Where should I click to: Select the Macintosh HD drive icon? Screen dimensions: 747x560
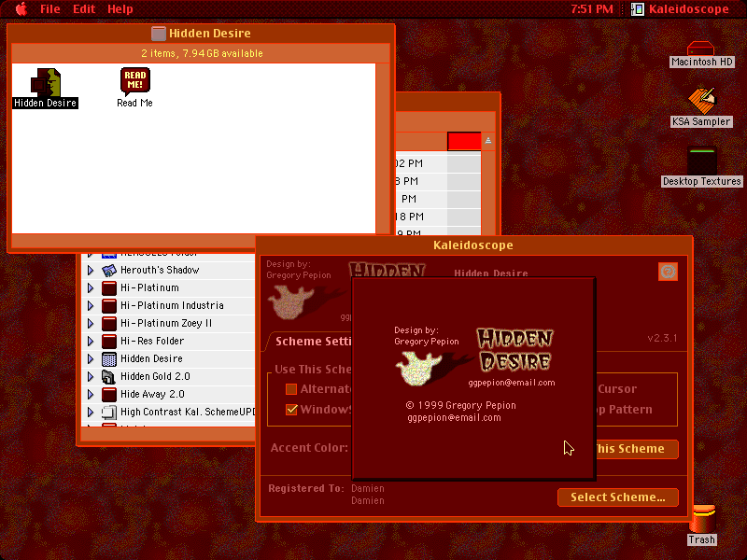tap(700, 49)
